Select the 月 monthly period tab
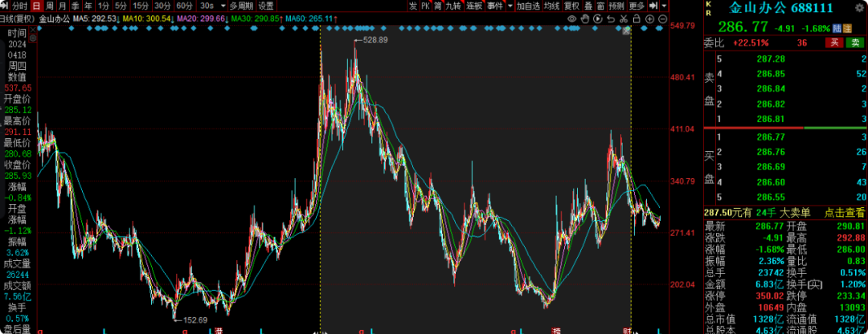The height and width of the screenshot is (334, 868). click(x=62, y=6)
